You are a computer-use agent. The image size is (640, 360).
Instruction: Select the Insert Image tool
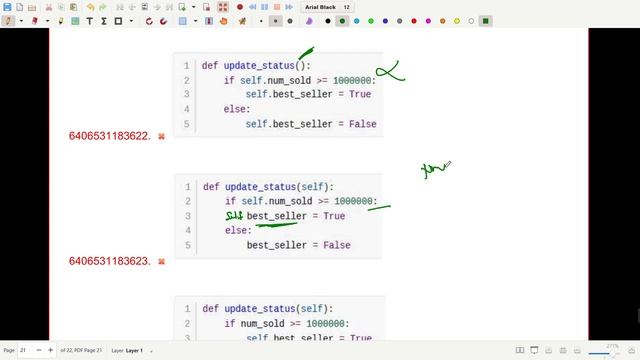pos(75,21)
